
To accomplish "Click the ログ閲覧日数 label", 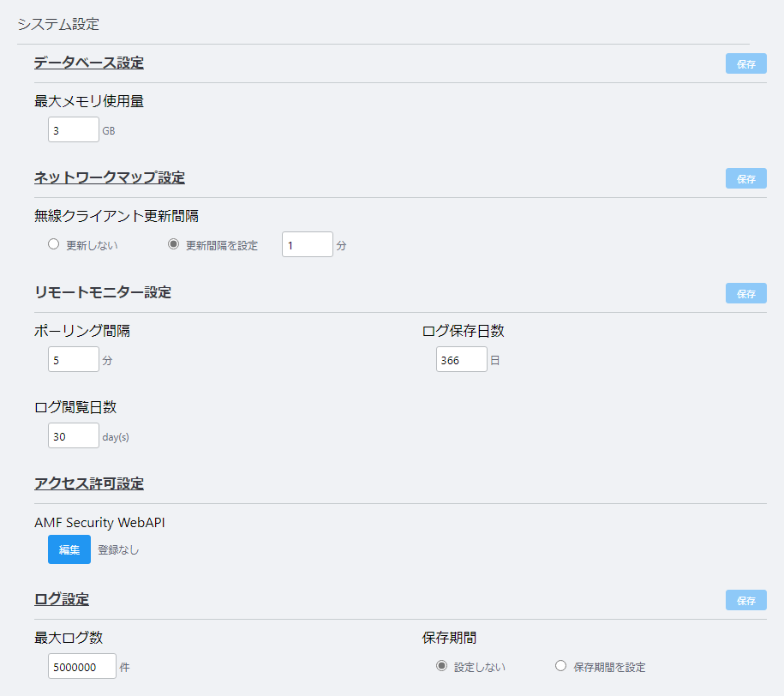I will [75, 407].
